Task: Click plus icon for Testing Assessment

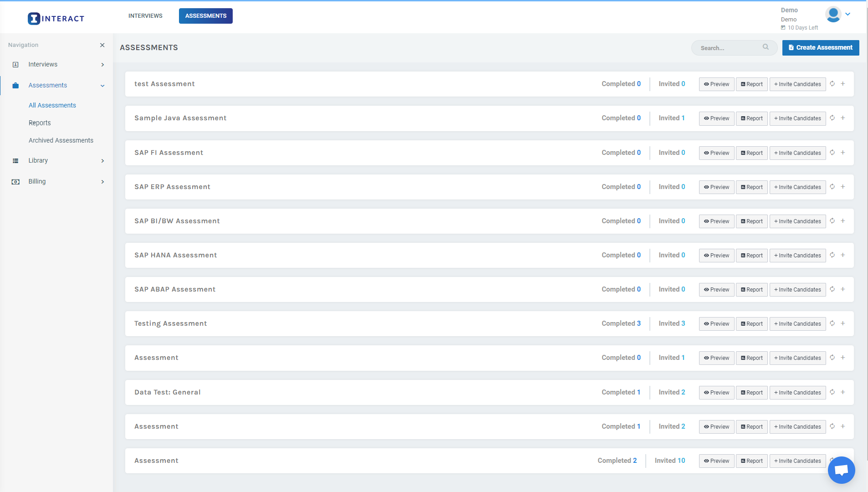Action: 843,323
